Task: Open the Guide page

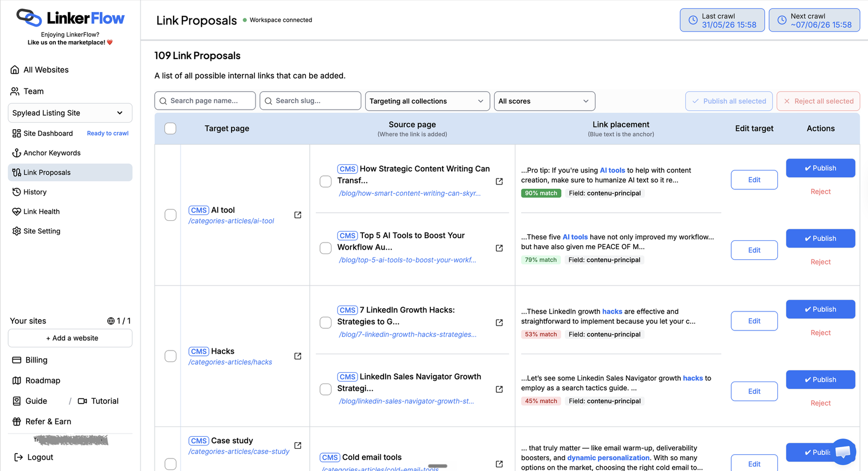Action: [x=36, y=401]
